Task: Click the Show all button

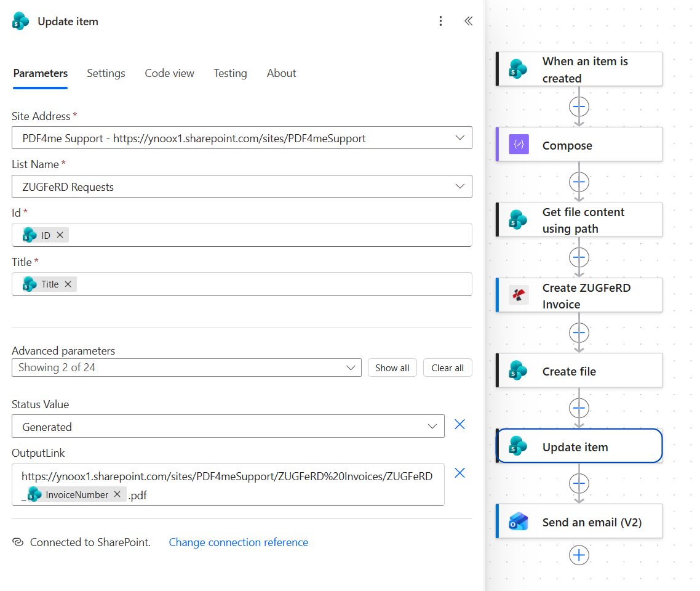Action: click(392, 368)
